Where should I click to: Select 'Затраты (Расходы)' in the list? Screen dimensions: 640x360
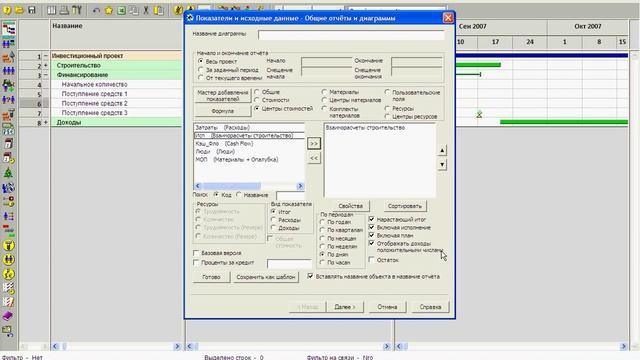(249, 128)
